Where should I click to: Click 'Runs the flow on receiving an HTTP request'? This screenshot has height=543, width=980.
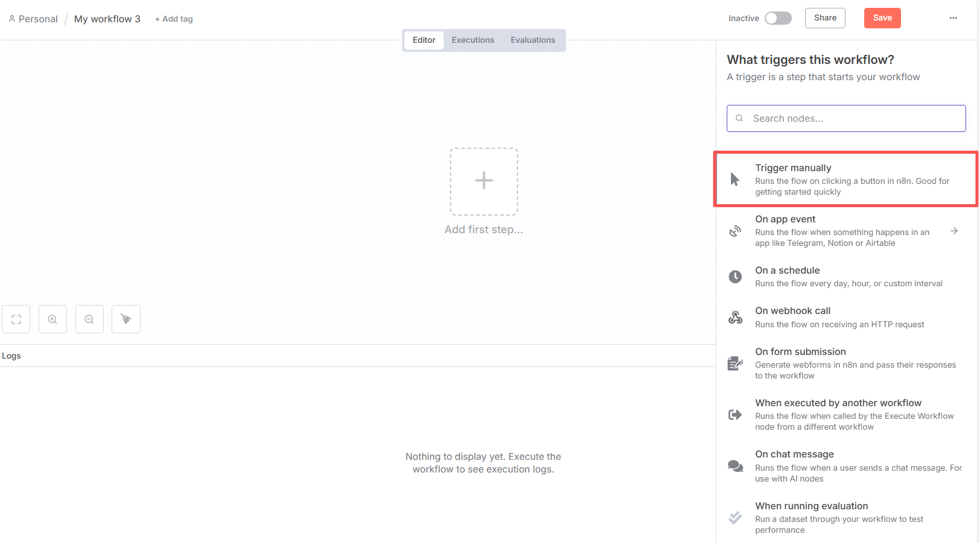pyautogui.click(x=839, y=324)
